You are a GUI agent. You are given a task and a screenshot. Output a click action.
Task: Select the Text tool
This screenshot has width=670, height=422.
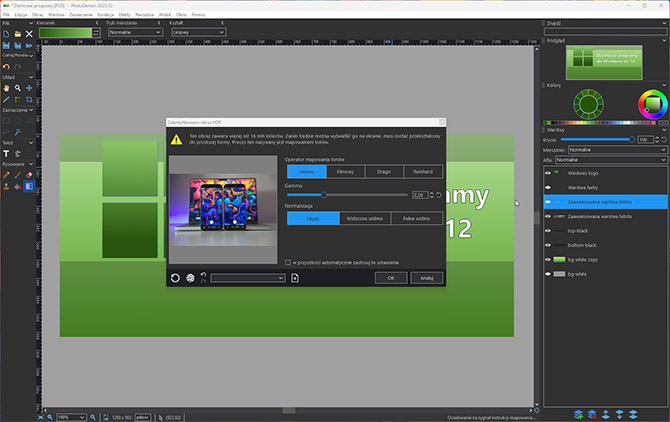(6, 154)
